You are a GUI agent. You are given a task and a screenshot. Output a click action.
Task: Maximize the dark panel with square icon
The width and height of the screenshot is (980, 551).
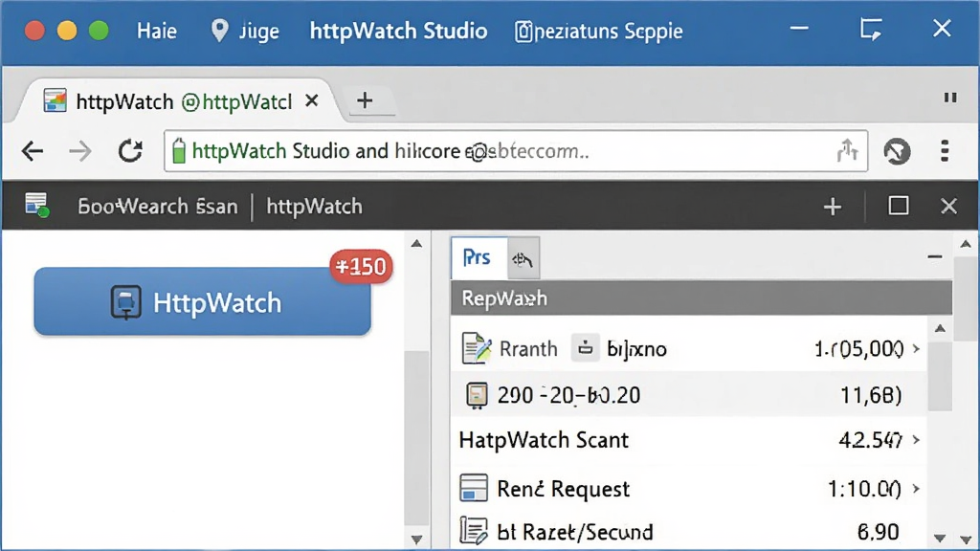[898, 206]
